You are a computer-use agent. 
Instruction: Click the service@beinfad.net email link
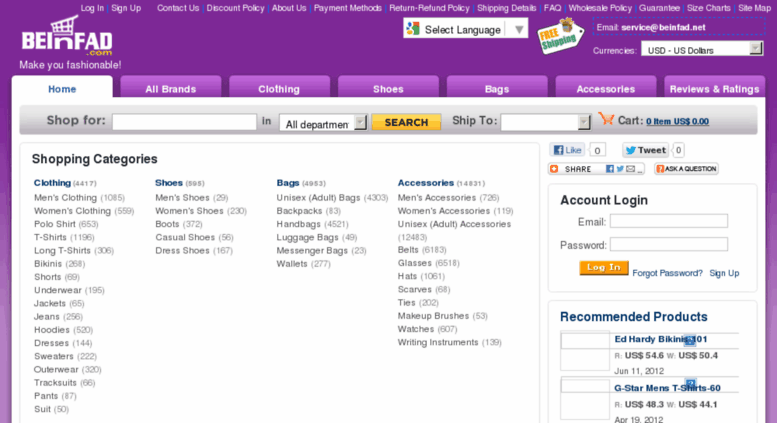coord(663,27)
